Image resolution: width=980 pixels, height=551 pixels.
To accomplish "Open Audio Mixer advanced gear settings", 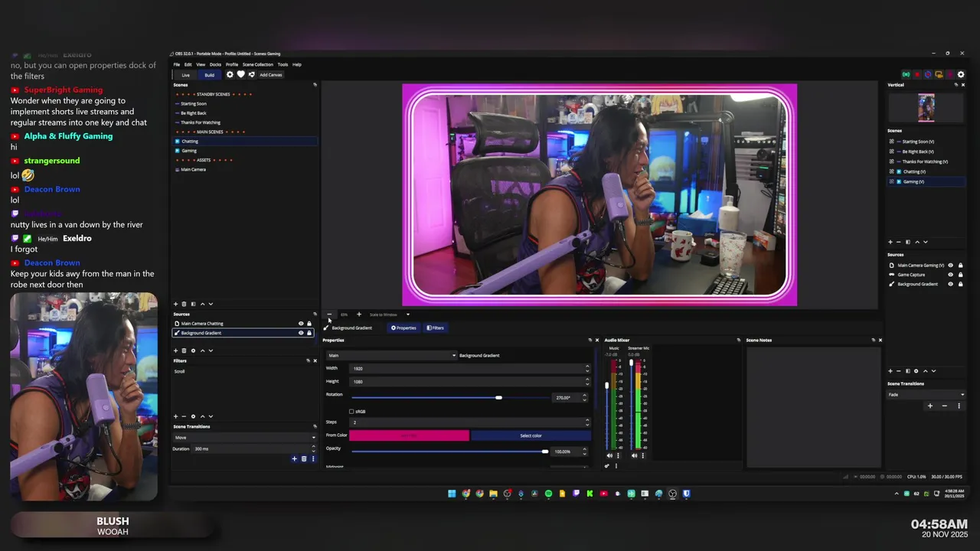I will point(607,465).
